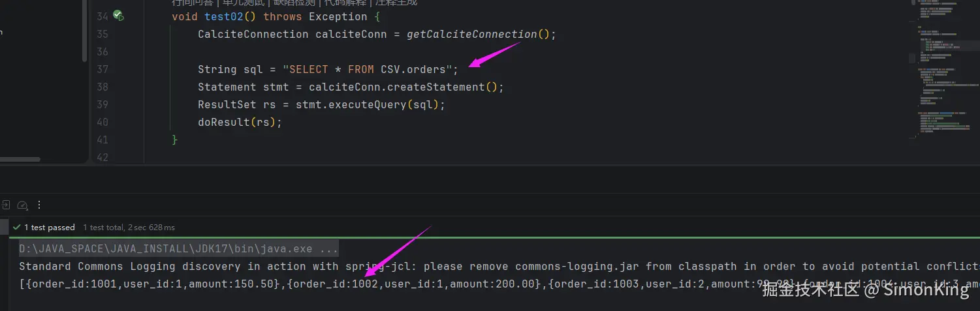This screenshot has height=311, width=980.
Task: Click the test02 method name
Action: (223, 17)
